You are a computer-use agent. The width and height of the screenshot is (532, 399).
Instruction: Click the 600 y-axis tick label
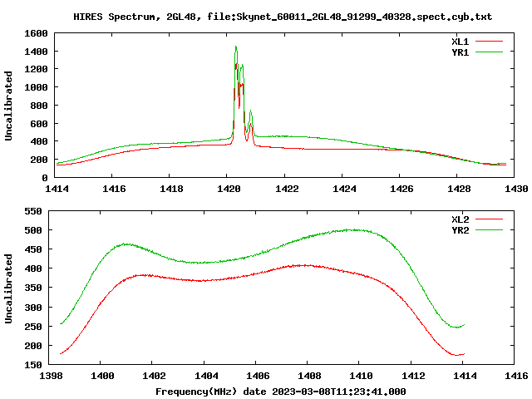click(x=39, y=124)
